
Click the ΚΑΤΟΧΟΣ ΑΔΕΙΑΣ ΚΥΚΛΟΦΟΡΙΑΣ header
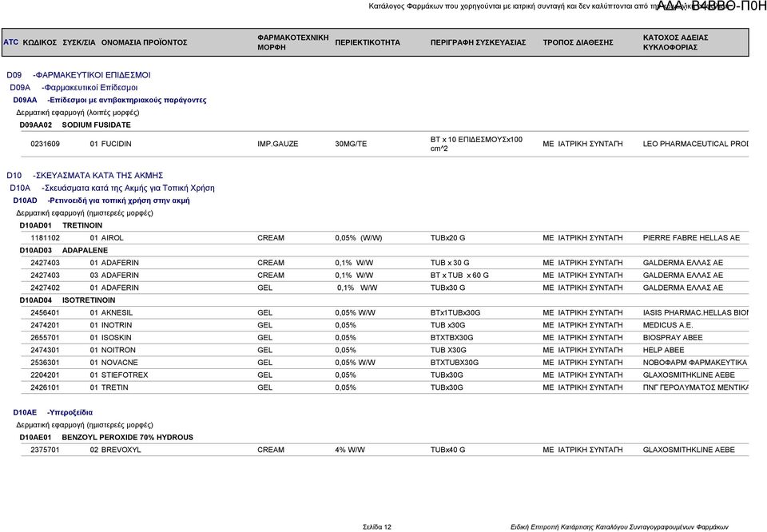676,42
